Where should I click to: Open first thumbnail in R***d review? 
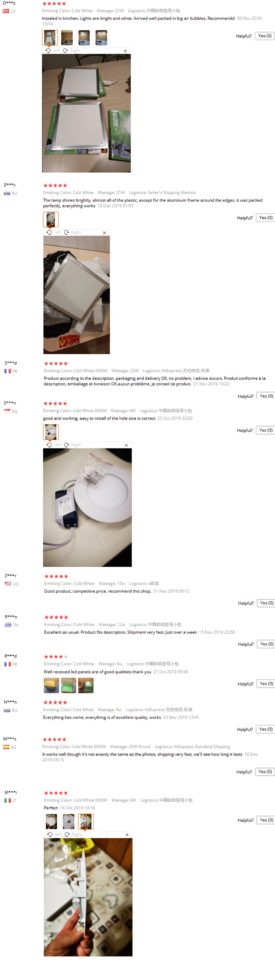tap(51, 685)
